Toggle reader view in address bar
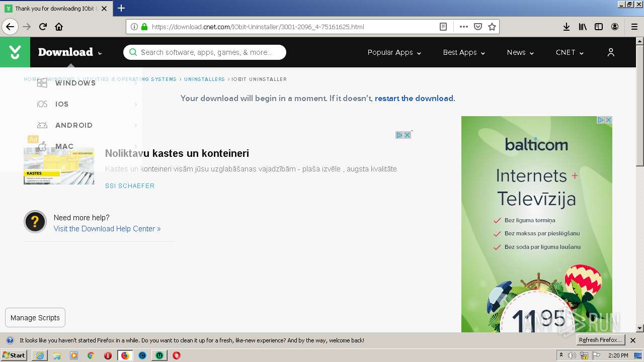This screenshot has height=362, width=644. 443,27
